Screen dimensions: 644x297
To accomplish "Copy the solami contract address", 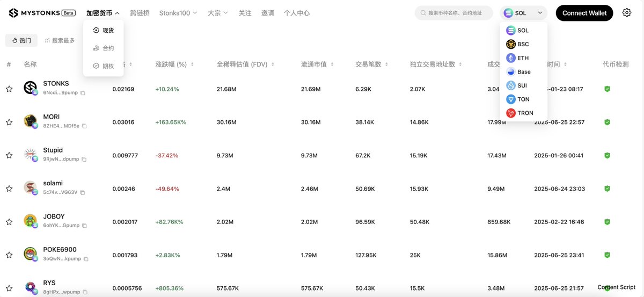I will pyautogui.click(x=82, y=192).
